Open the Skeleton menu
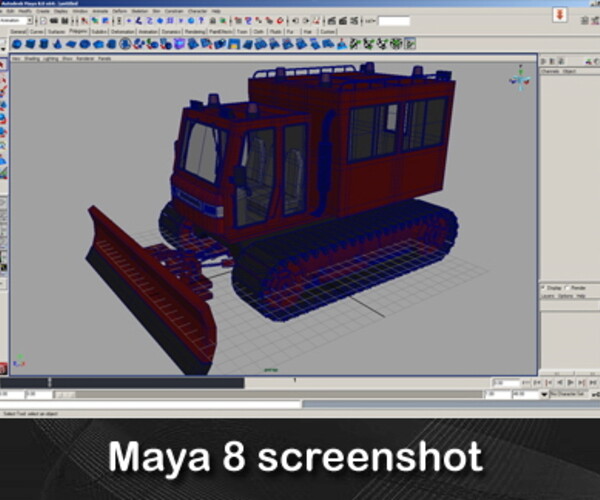 139,11
